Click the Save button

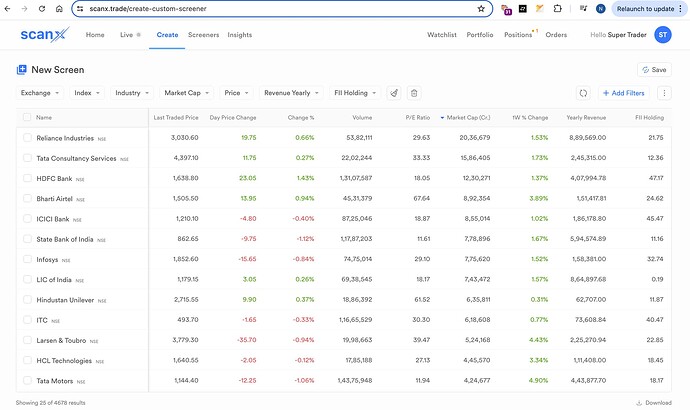(x=654, y=70)
